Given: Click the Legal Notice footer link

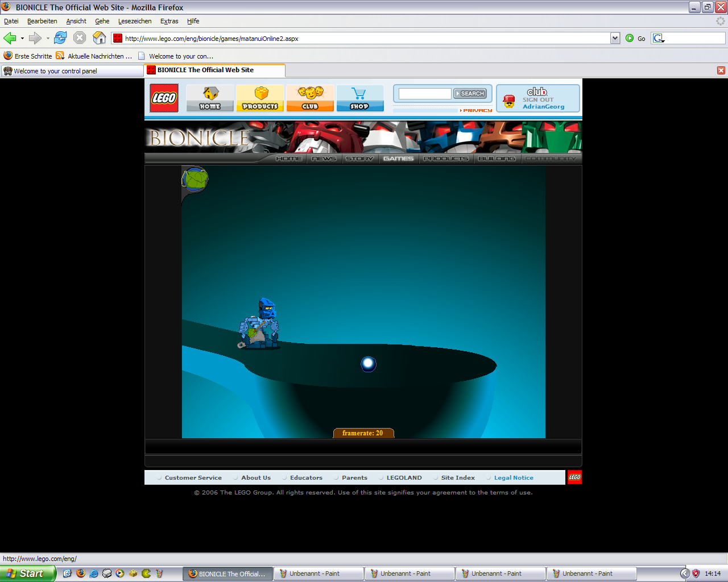Looking at the screenshot, I should click(514, 478).
